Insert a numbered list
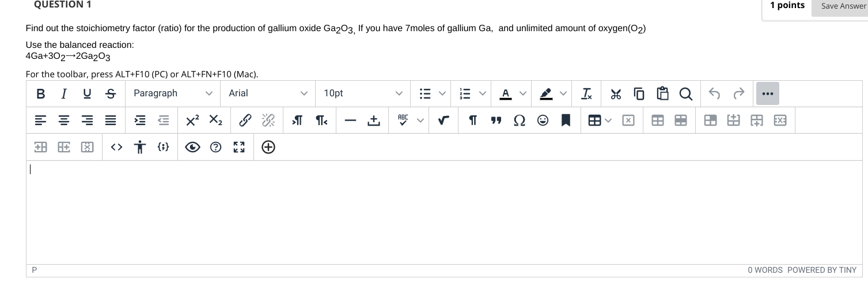 pos(465,93)
